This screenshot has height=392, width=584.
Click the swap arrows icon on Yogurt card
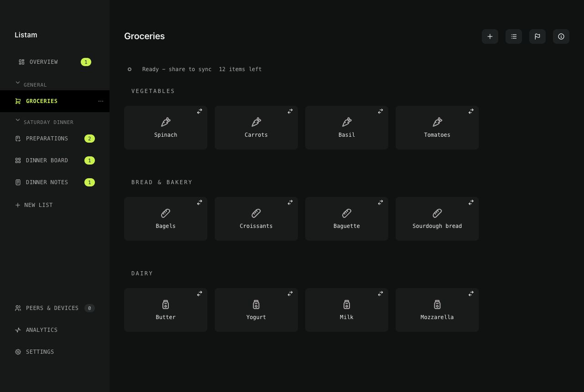[290, 294]
